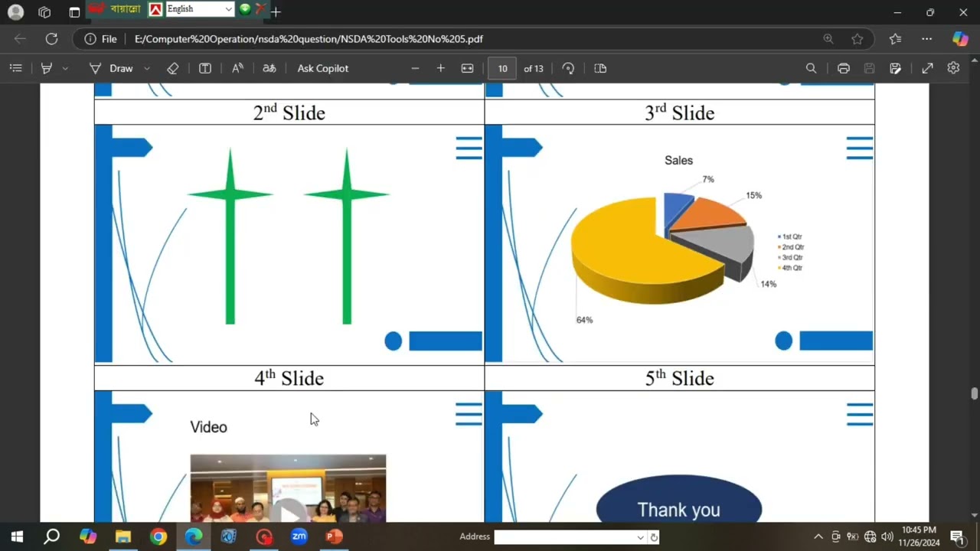This screenshot has height=551, width=980.
Task: Open the volume control in tray
Action: coord(887,536)
